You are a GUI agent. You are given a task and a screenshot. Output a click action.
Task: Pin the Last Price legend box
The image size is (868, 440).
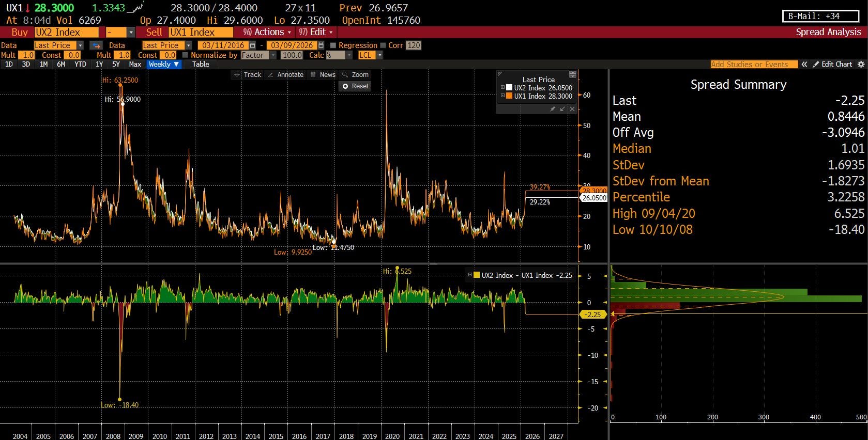[x=553, y=109]
